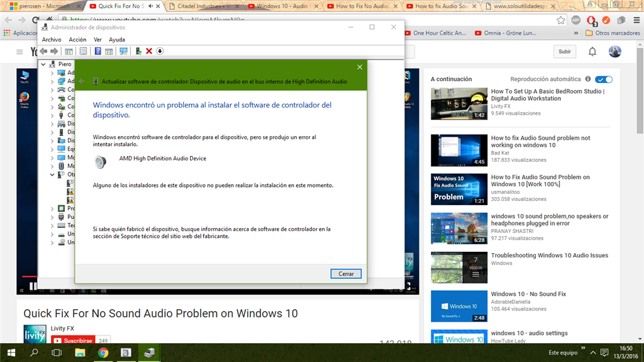
Task: Open the Action Center notification icon
Action: click(604, 353)
